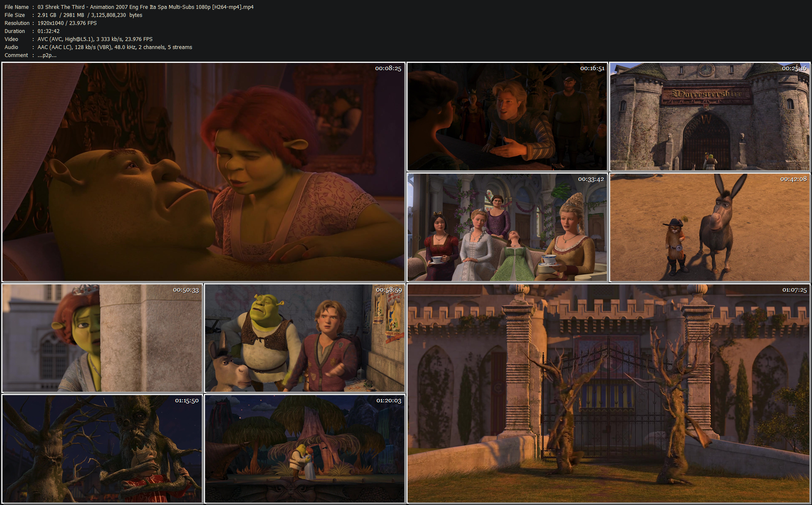Viewport: 812px width, 505px height.
Task: Click the 01:07:25 timestamp label
Action: tap(794, 290)
